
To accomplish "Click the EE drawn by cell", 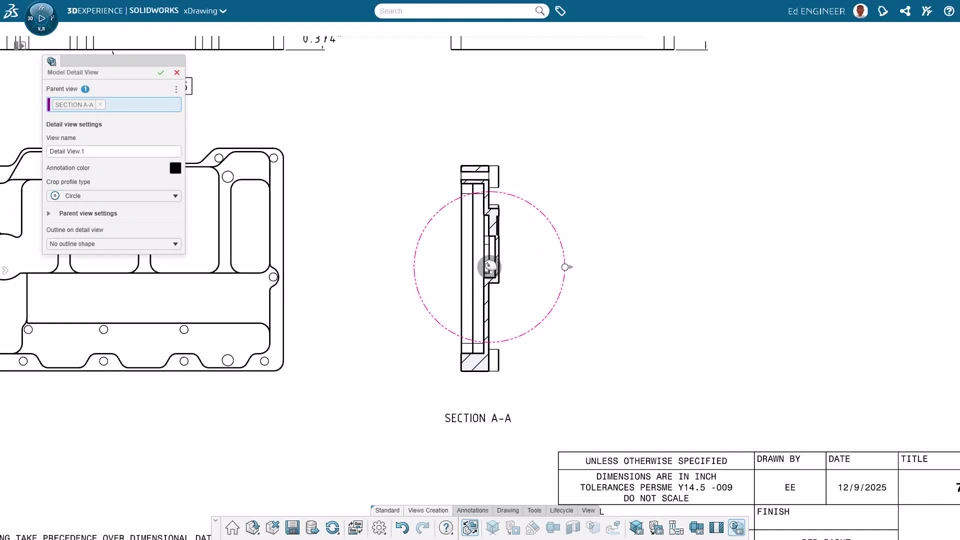I will point(790,487).
